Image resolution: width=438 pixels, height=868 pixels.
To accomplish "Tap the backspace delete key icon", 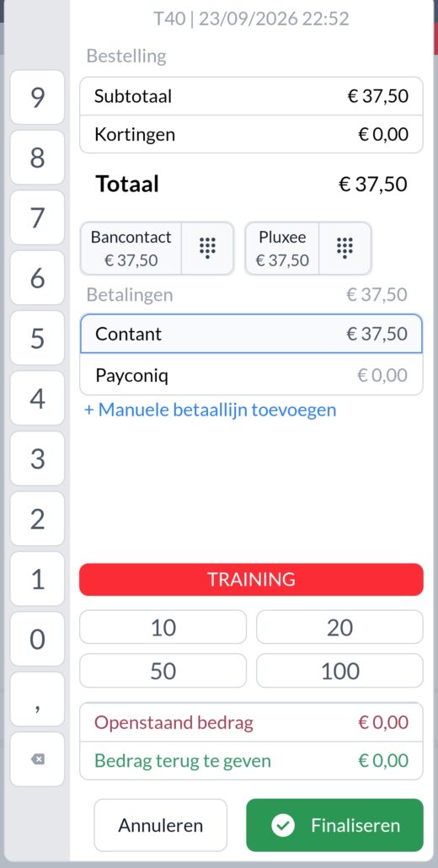I will pos(38,759).
